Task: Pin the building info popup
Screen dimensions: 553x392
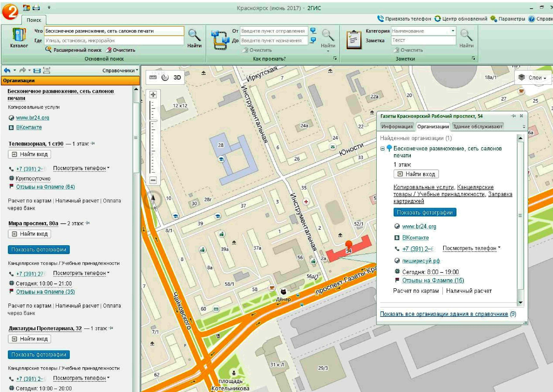Action: pos(513,116)
